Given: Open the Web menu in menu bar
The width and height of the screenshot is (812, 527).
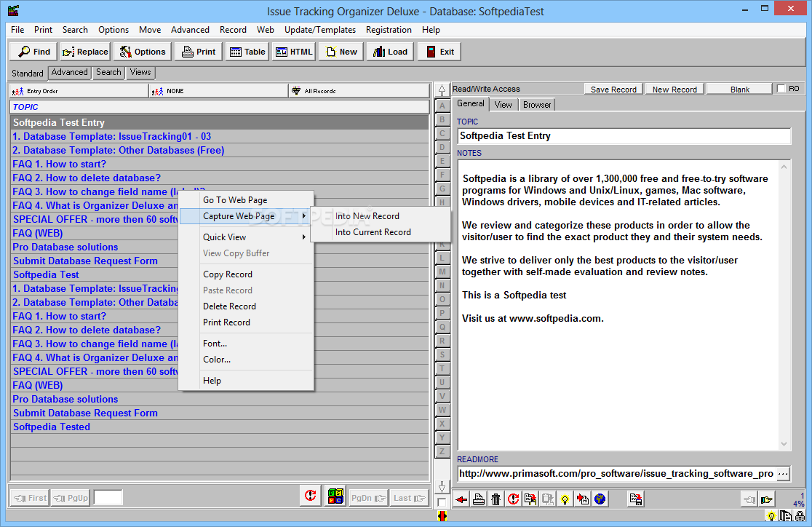Looking at the screenshot, I should (265, 30).
